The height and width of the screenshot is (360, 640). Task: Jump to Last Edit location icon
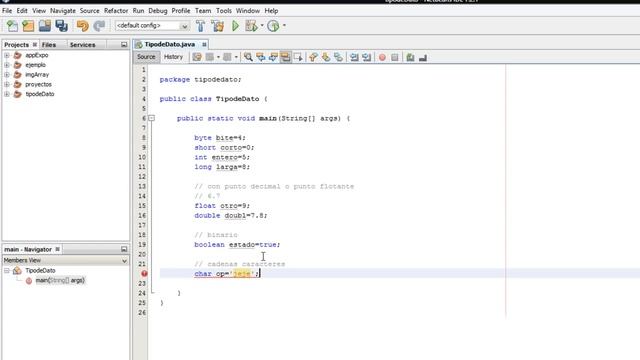click(x=197, y=58)
